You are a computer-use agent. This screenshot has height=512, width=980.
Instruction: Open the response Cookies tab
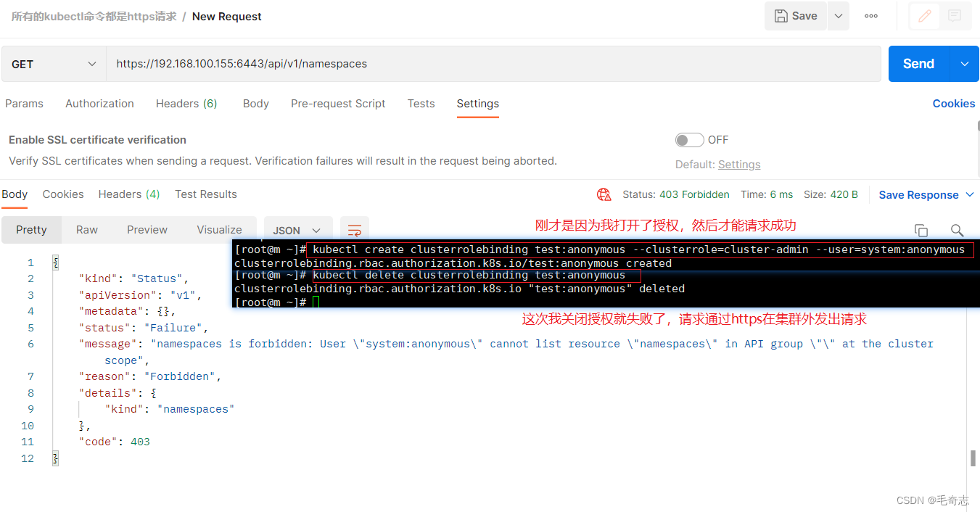63,194
